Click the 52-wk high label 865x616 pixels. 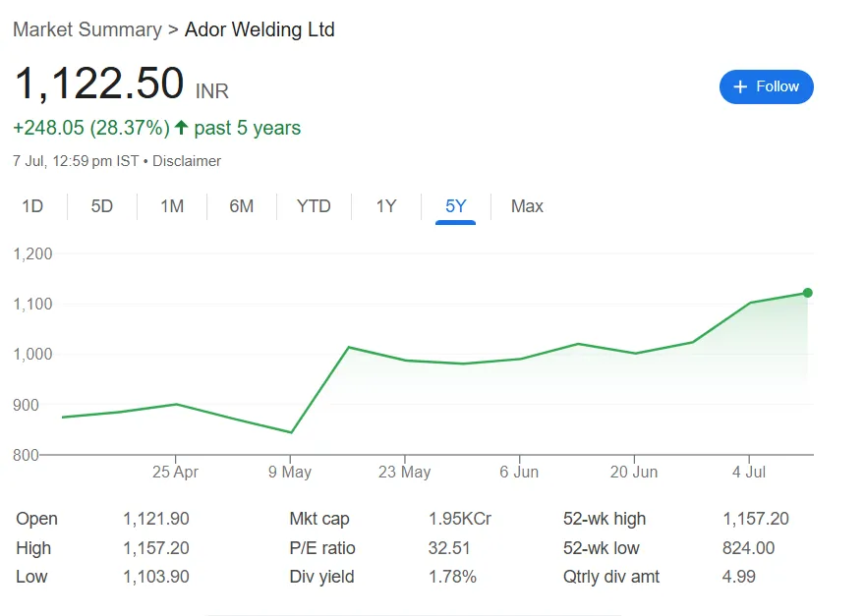(x=605, y=519)
